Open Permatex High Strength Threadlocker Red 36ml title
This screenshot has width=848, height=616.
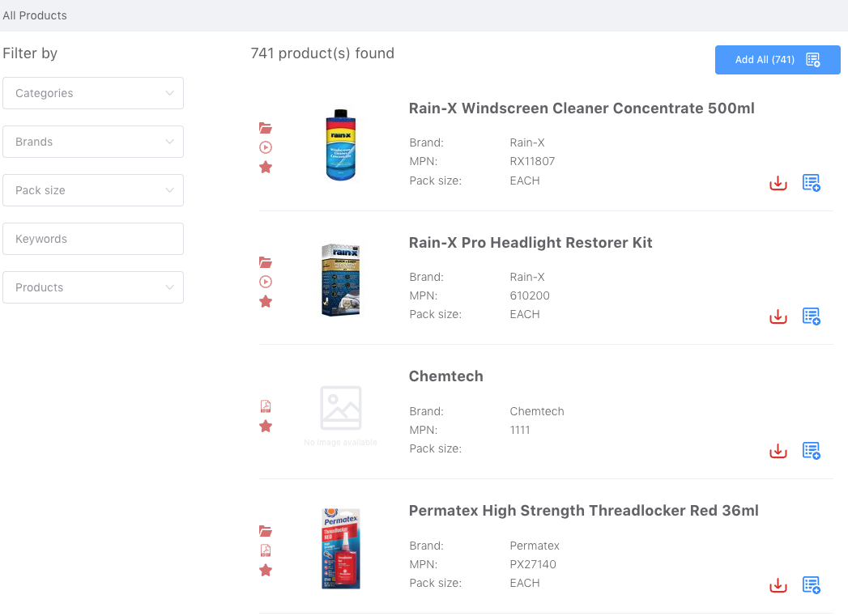(583, 511)
